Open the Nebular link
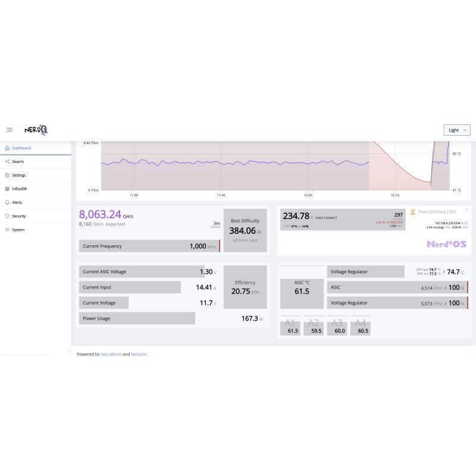Viewport: 476px width, 476px height. pos(139,354)
